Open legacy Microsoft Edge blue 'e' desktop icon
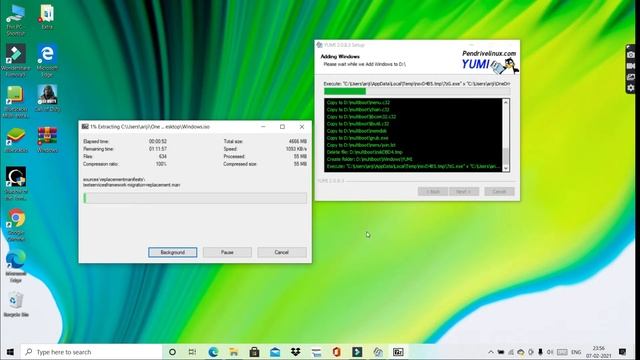 pyautogui.click(x=47, y=60)
